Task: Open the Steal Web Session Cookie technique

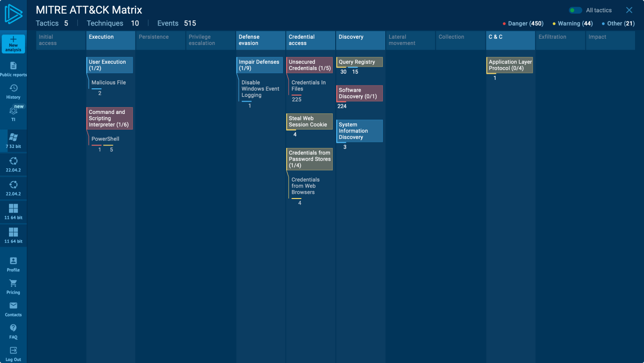Action: tap(310, 121)
